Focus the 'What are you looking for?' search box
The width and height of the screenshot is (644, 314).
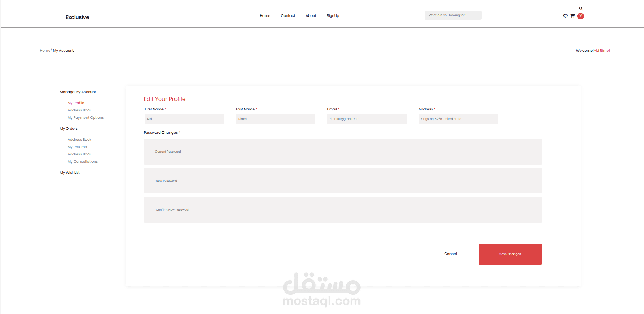pyautogui.click(x=453, y=15)
